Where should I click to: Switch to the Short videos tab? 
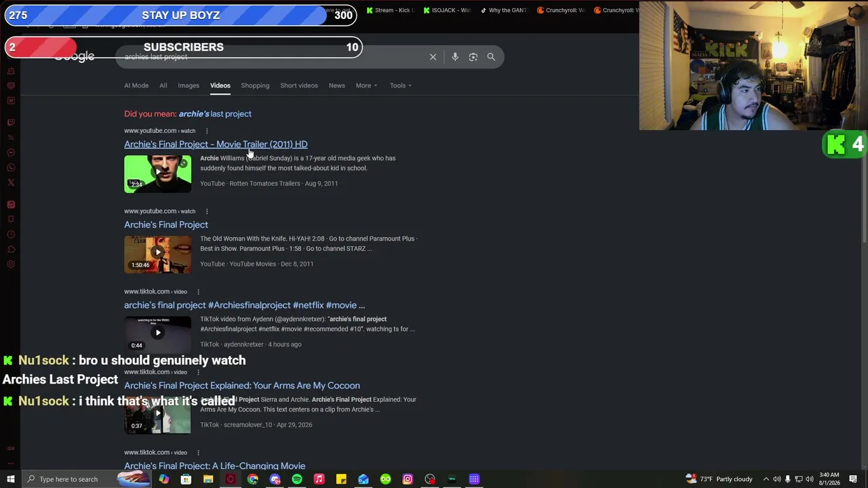point(299,85)
